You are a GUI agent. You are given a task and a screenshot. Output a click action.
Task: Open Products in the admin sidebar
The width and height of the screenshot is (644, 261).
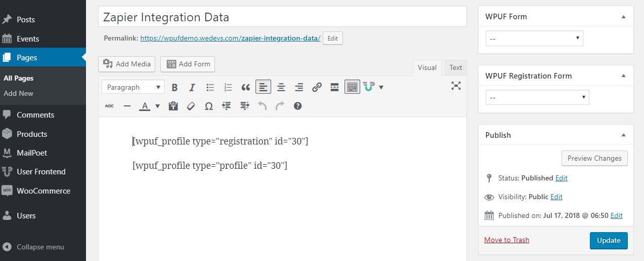pyautogui.click(x=43, y=134)
